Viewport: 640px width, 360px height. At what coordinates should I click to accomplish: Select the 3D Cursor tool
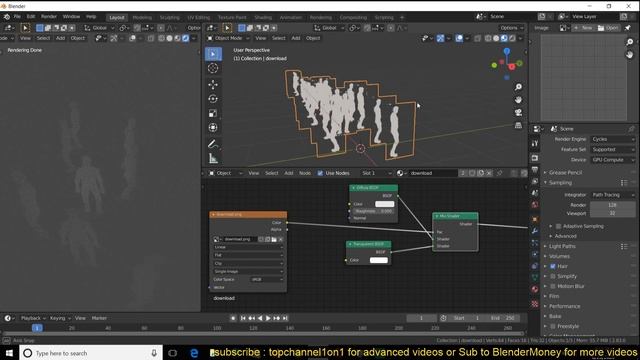(x=213, y=68)
